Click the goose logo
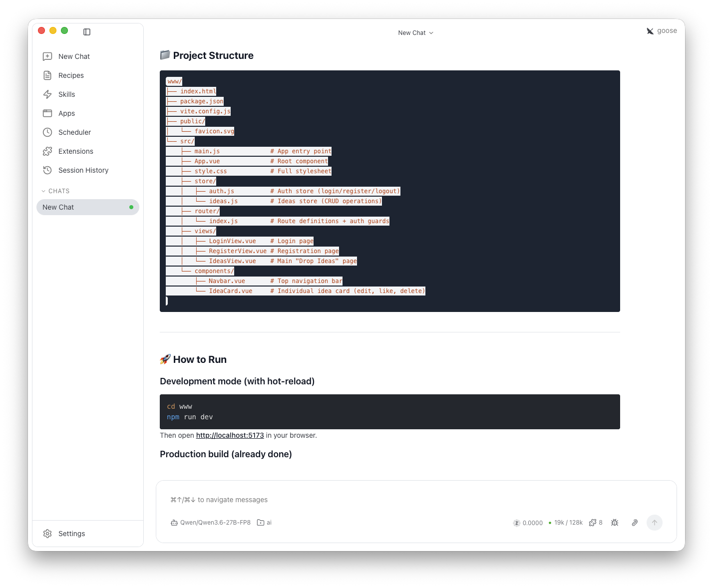Viewport: 713px width, 588px height. (x=662, y=31)
